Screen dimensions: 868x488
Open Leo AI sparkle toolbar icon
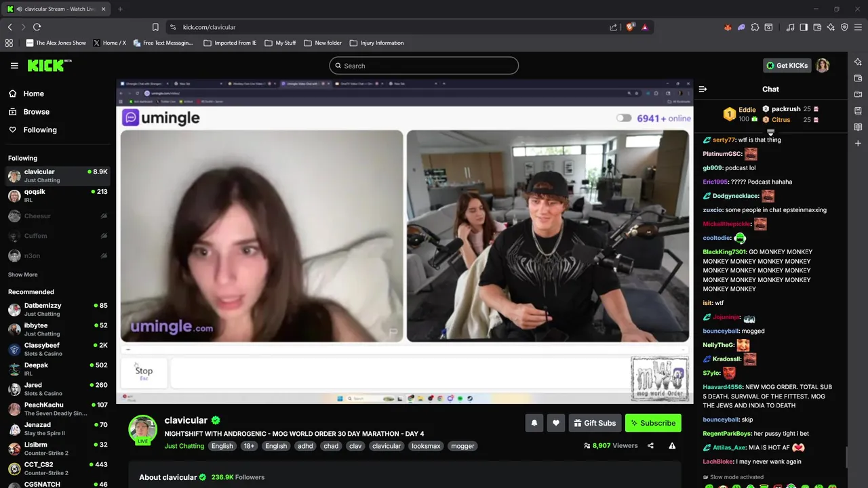click(831, 27)
